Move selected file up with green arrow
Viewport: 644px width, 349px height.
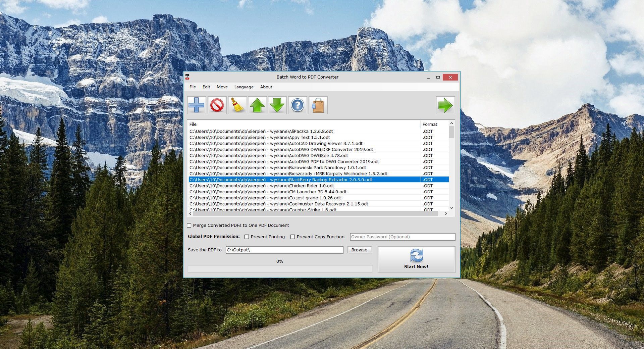coord(257,105)
